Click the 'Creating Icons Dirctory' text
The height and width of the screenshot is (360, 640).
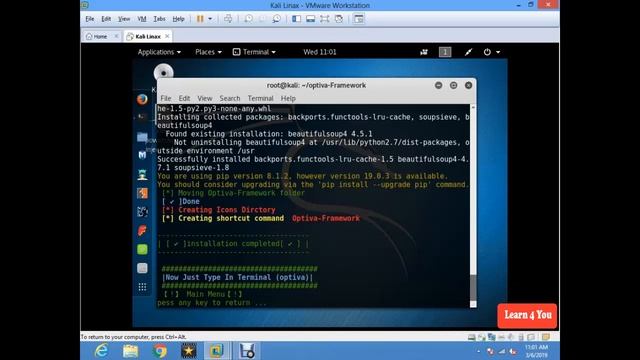[x=227, y=210]
